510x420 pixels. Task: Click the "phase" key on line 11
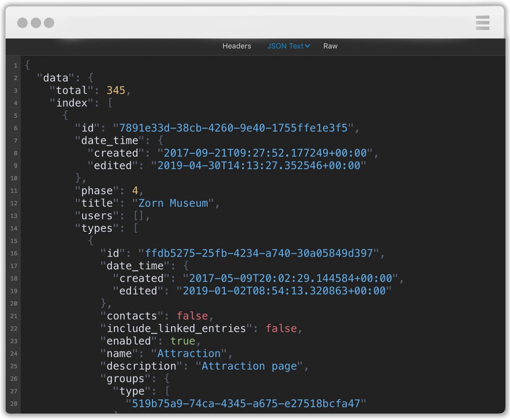click(x=97, y=191)
